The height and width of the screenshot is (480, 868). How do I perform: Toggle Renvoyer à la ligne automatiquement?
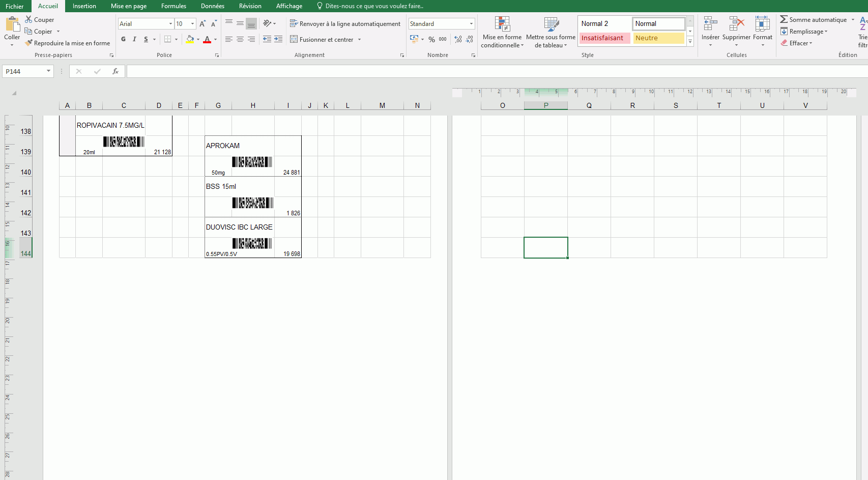coord(345,23)
